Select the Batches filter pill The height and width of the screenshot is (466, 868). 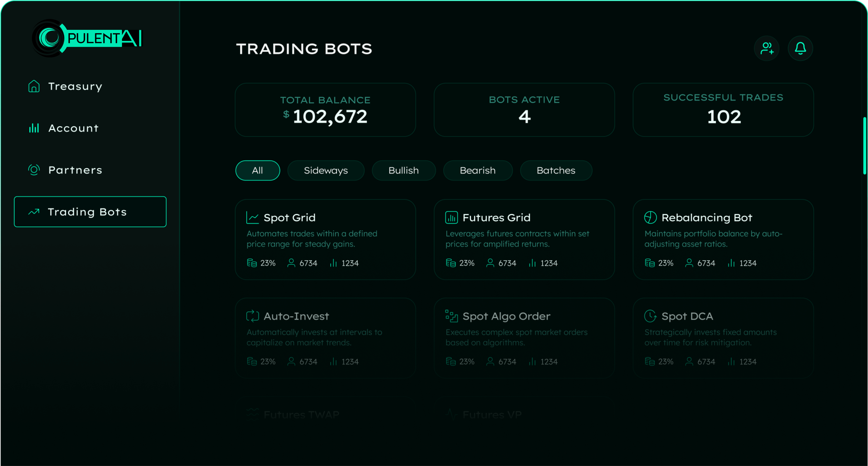click(x=556, y=170)
